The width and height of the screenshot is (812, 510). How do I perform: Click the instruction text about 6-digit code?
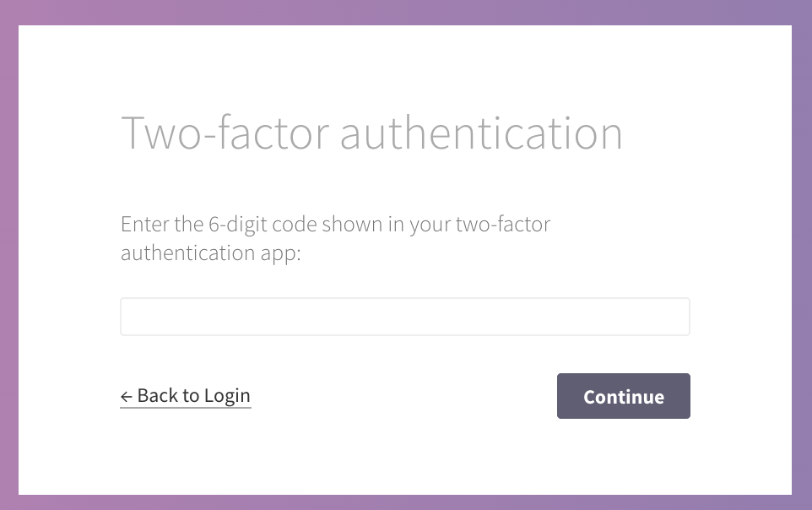pyautogui.click(x=335, y=238)
